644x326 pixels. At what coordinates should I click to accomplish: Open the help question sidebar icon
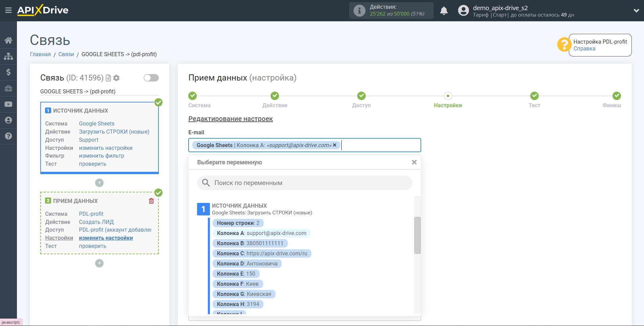(8, 136)
